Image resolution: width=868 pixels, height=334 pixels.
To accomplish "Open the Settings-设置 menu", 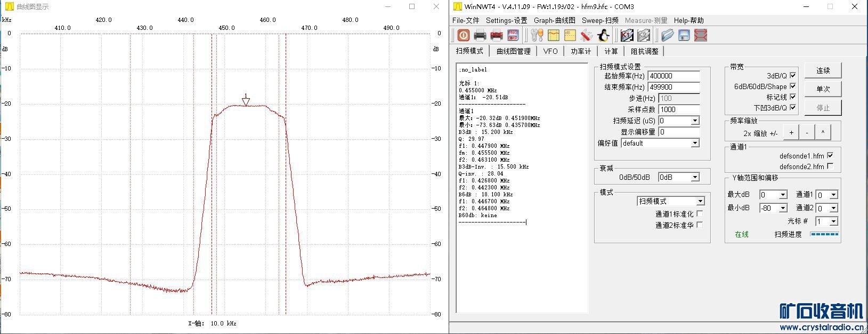I will tap(506, 20).
